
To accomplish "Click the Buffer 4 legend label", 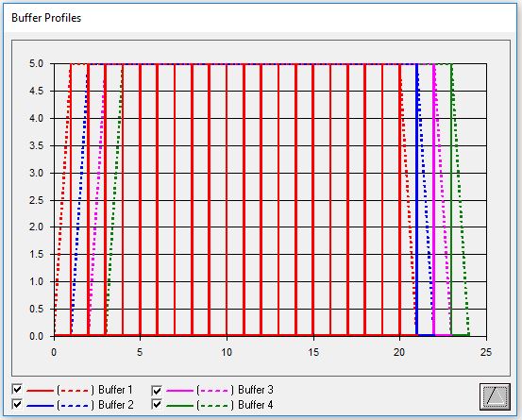I will point(256,405).
